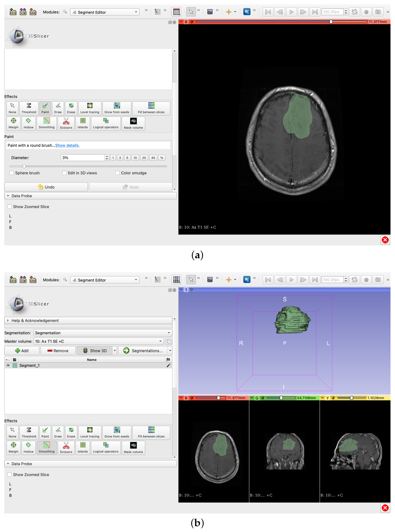Open the Mask volume effect in lower panel

133,447
